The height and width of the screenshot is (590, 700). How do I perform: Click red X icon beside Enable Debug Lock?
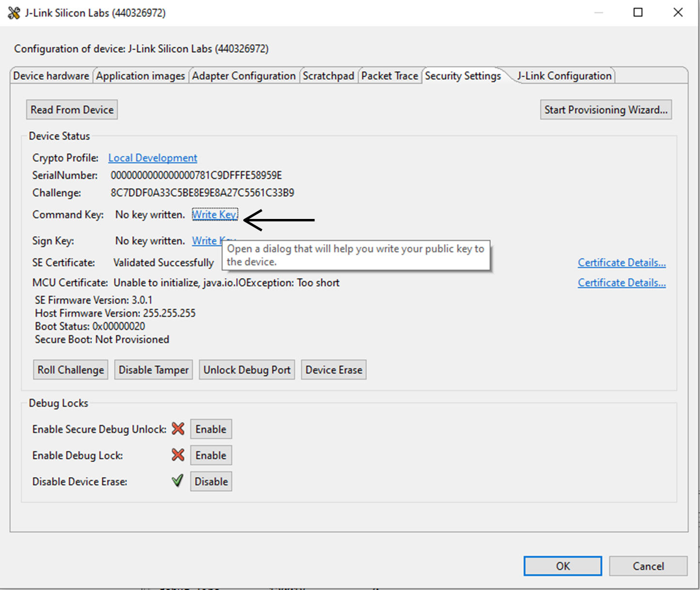click(x=178, y=455)
